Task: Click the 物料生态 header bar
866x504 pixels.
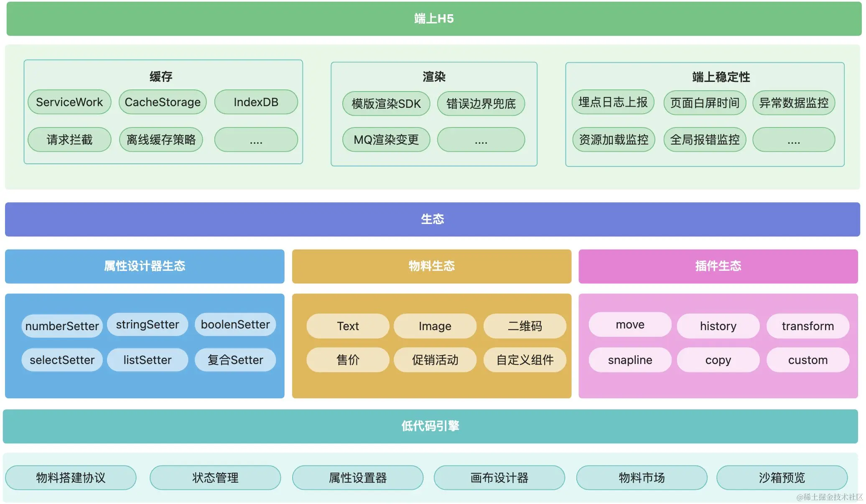Action: coord(431,266)
